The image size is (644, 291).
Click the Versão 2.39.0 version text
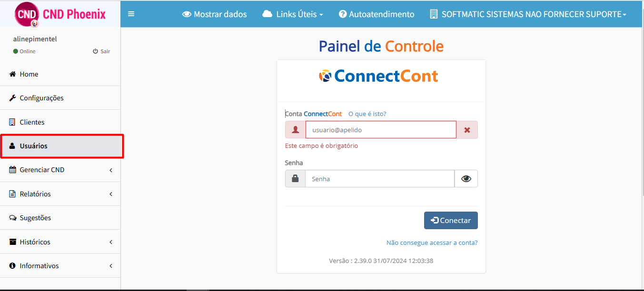(381, 261)
